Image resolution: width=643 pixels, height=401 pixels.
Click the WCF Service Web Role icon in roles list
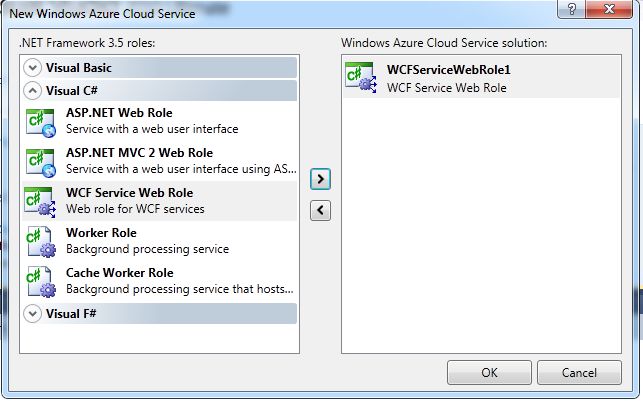pos(40,203)
